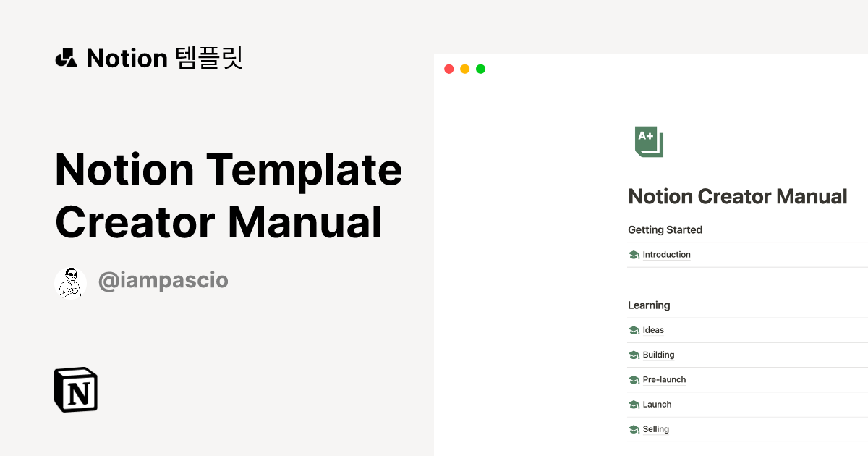Click the iampascio profile avatar
Screen dimensions: 868x456
click(x=70, y=282)
